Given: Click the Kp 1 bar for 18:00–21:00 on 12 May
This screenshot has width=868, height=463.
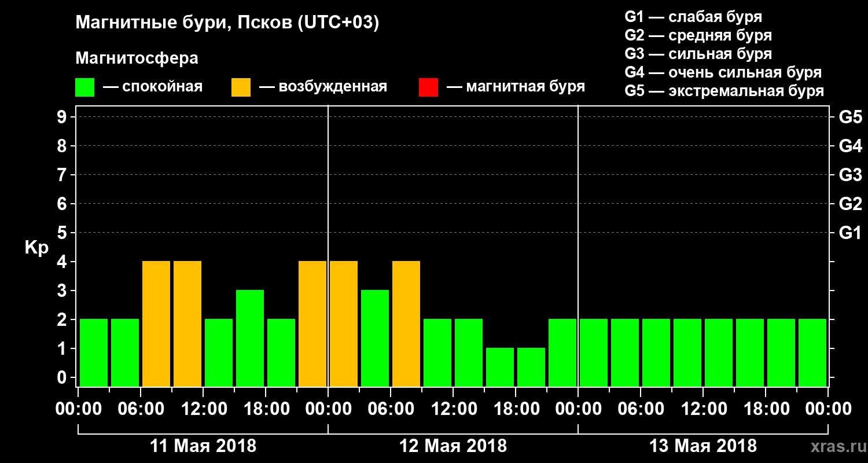Looking at the screenshot, I should coord(531,367).
